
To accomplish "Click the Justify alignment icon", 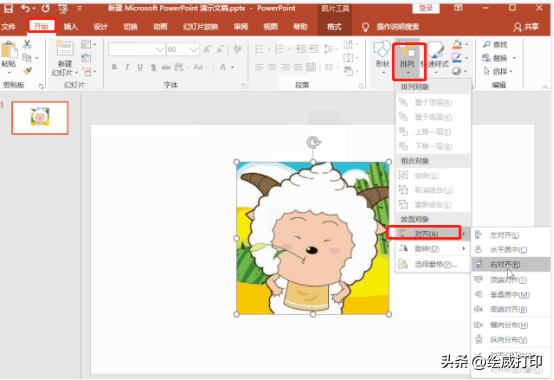I will tap(298, 67).
